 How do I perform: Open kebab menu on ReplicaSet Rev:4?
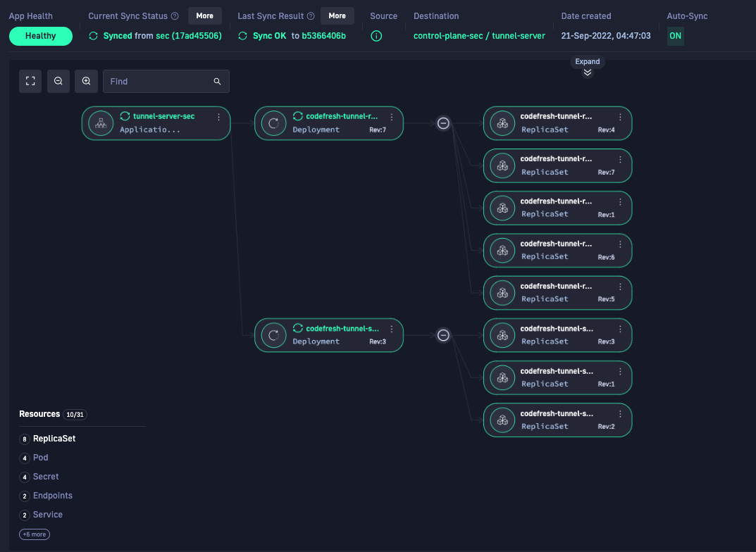point(620,117)
